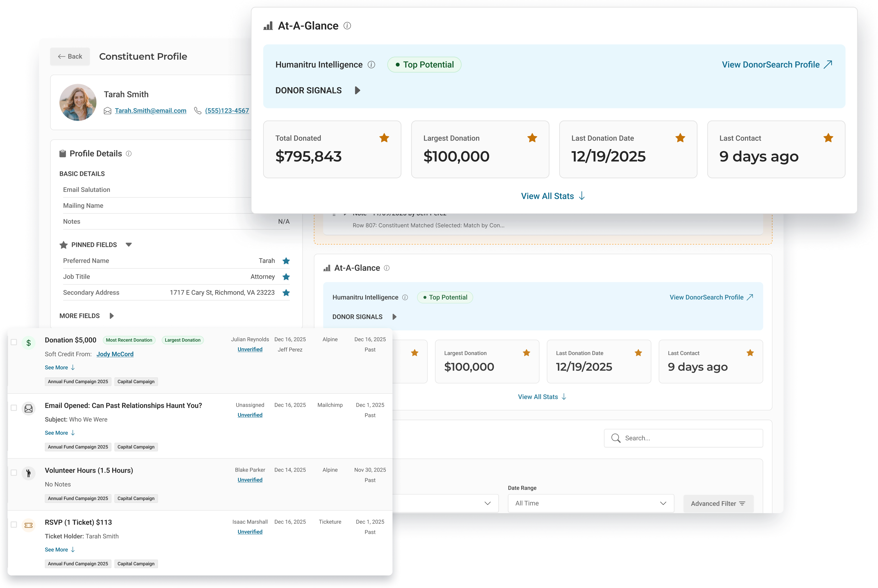878x588 pixels.
Task: Click Most Recent Donation tag
Action: (x=129, y=340)
